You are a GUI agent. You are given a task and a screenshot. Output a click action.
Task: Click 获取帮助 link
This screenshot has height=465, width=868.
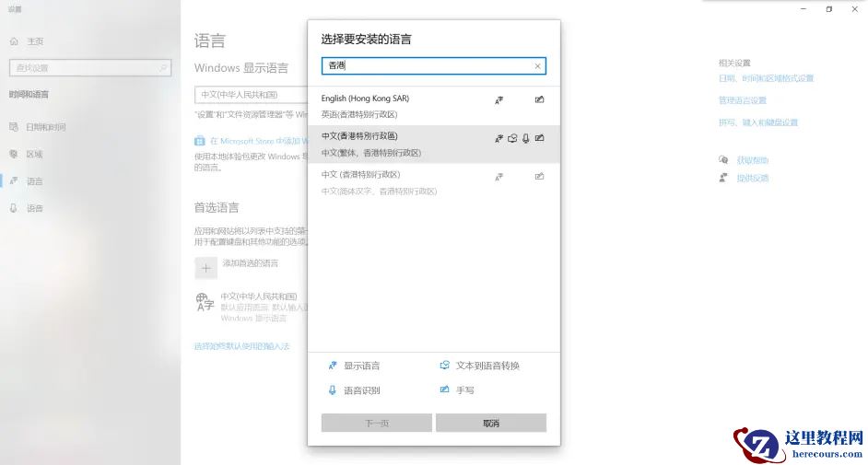point(752,160)
